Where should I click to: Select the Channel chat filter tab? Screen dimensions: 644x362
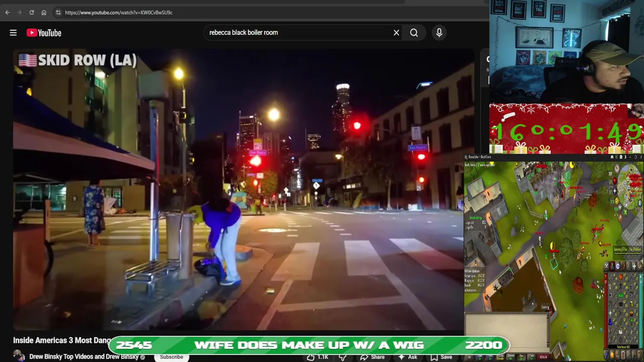click(x=511, y=357)
